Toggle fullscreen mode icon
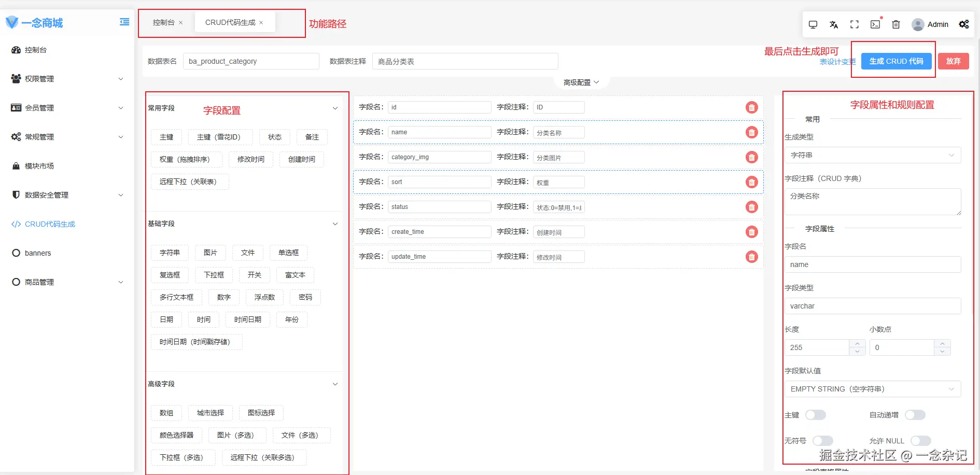The width and height of the screenshot is (980, 475). tap(855, 24)
